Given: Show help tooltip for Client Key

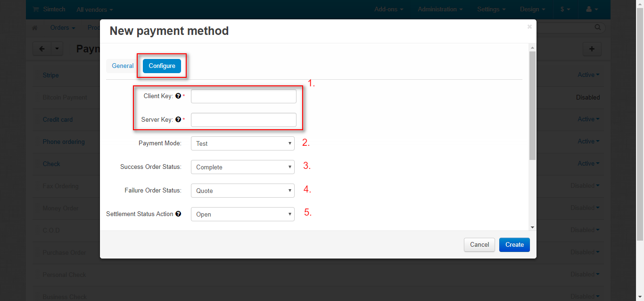Looking at the screenshot, I should coord(178,96).
